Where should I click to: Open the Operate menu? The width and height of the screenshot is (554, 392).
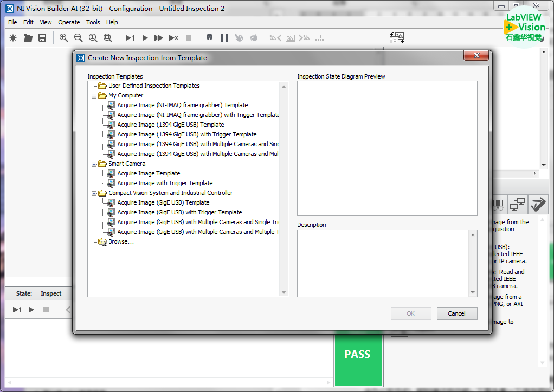click(x=69, y=22)
